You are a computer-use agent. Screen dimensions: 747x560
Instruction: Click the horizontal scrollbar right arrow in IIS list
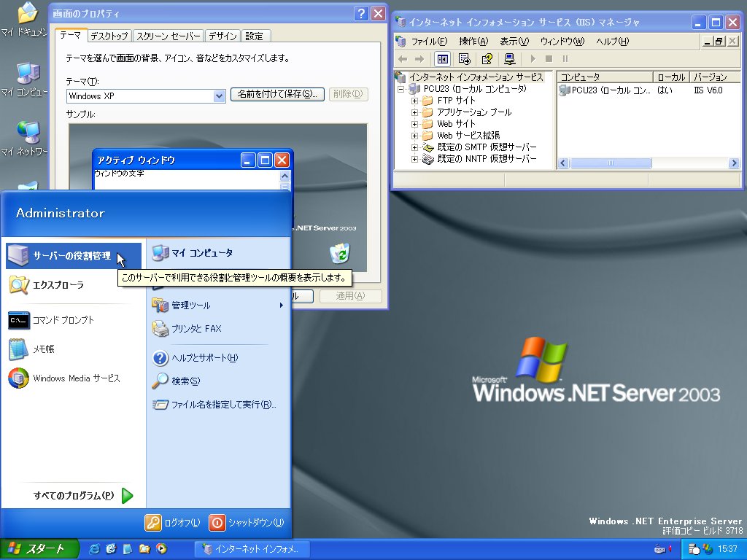(x=734, y=163)
